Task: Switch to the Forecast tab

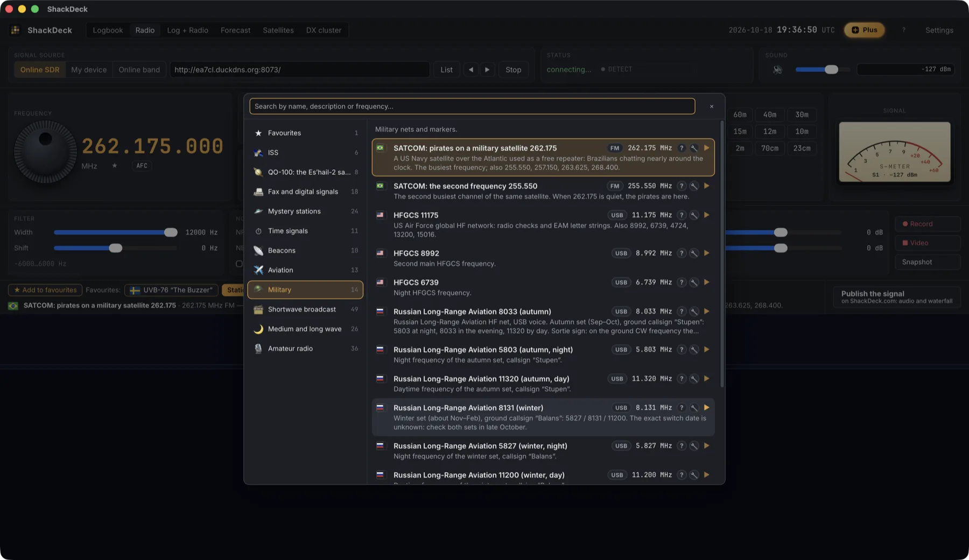Action: click(235, 30)
